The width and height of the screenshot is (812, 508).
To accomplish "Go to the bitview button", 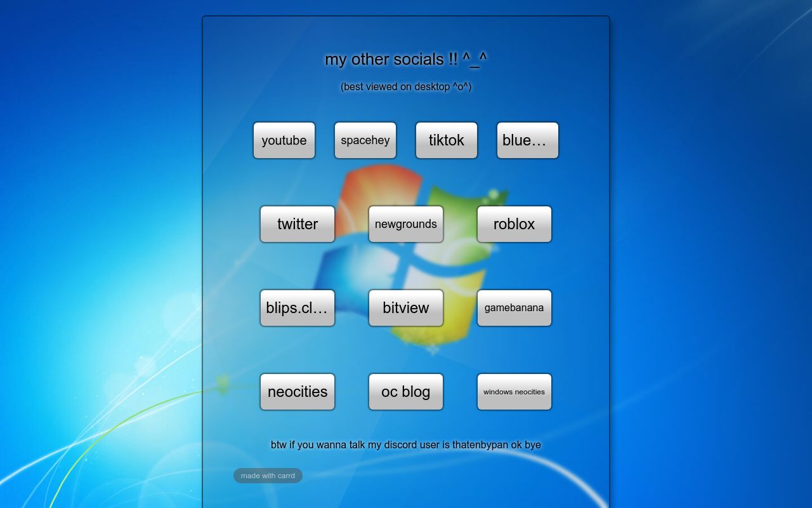I will pos(406,308).
